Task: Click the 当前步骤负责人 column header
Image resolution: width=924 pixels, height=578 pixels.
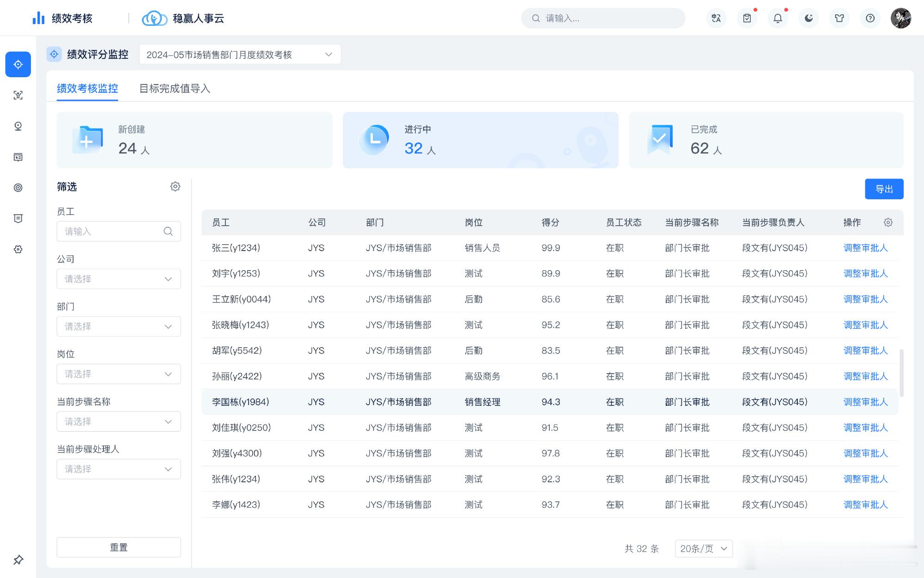Action: [x=773, y=222]
